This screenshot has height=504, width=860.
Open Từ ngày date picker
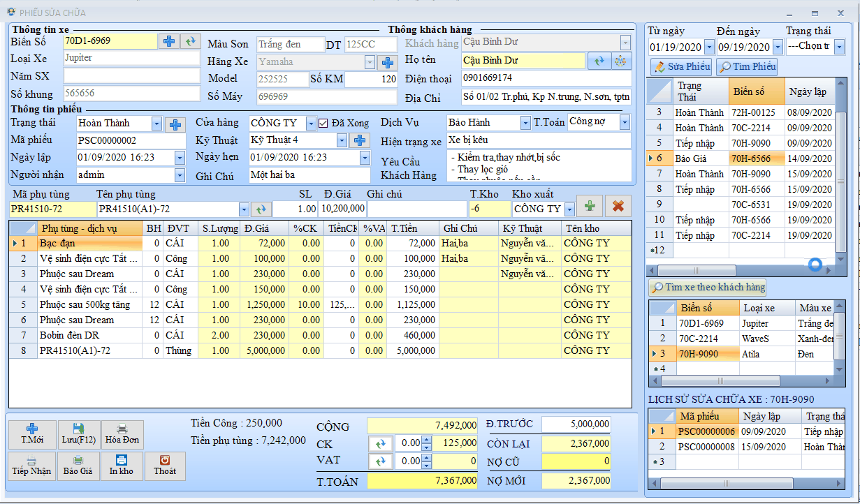[x=709, y=47]
